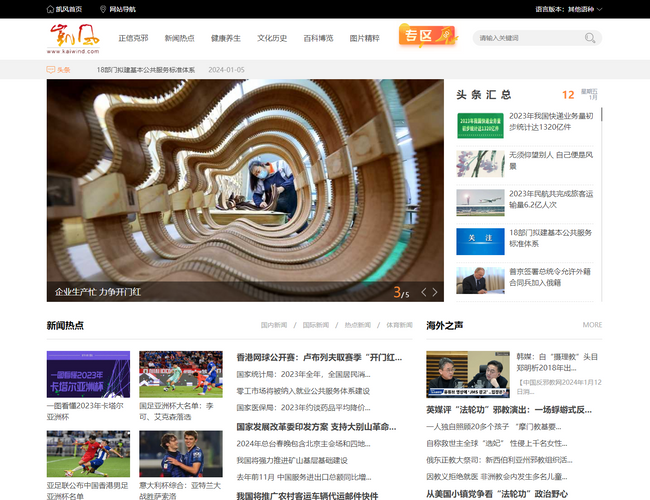
Task: Open ticker news 18部门拟建基本公共服务标准体系
Action: [x=146, y=70]
